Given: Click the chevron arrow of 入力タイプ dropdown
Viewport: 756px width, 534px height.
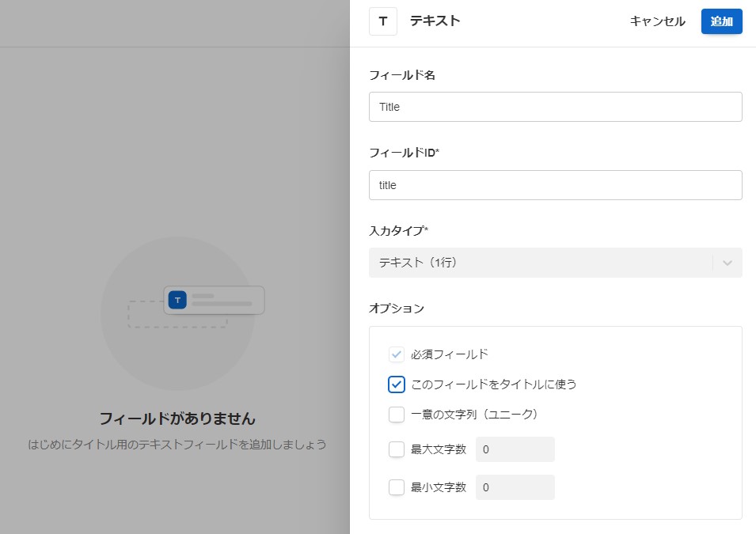Looking at the screenshot, I should point(727,263).
